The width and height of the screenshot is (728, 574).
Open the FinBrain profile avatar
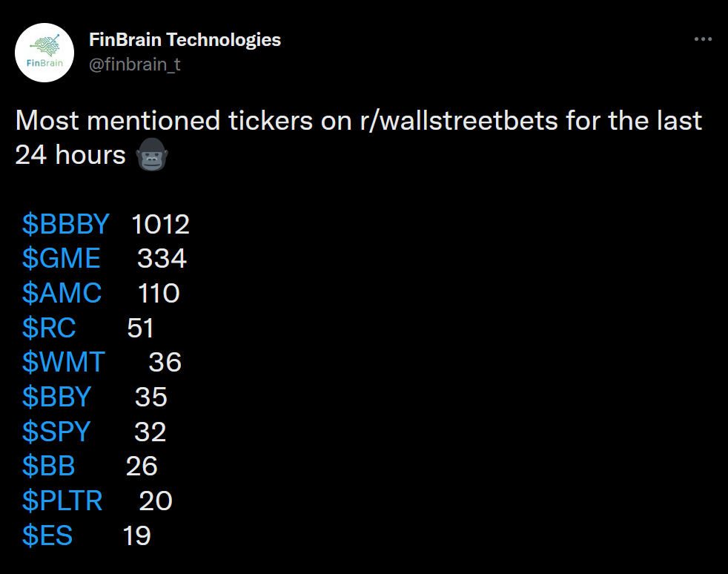pos(44,53)
